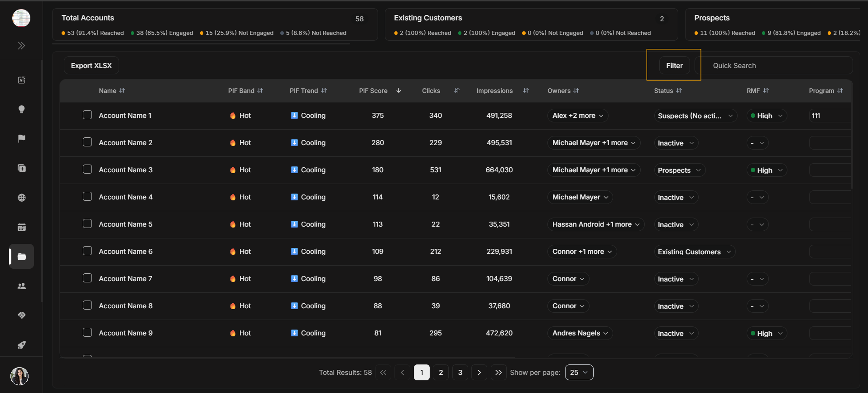Sort the table by Clicks column
Screen dimensions: 868x393
[456, 91]
